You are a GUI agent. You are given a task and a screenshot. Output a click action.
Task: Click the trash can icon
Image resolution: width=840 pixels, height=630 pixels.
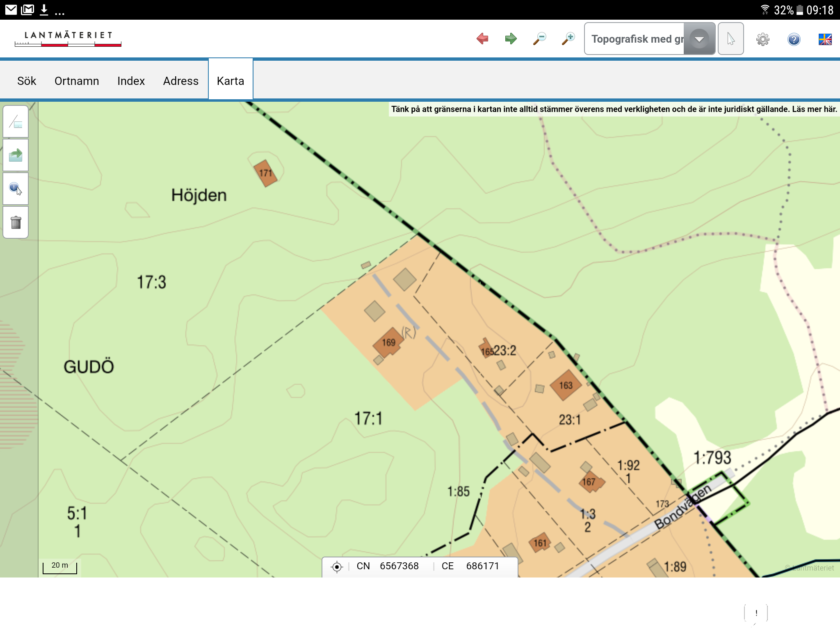coord(16,222)
